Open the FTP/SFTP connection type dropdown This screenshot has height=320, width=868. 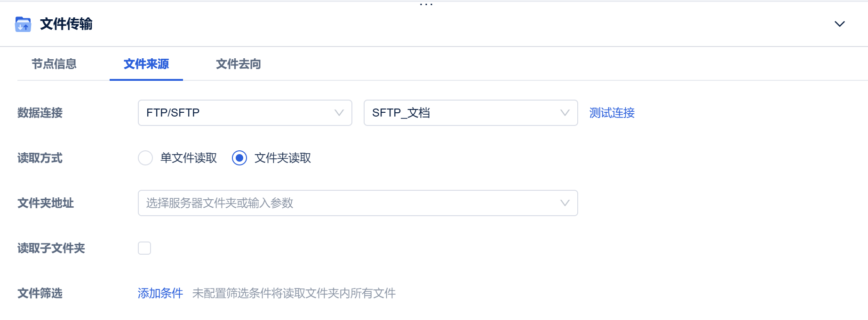click(245, 113)
